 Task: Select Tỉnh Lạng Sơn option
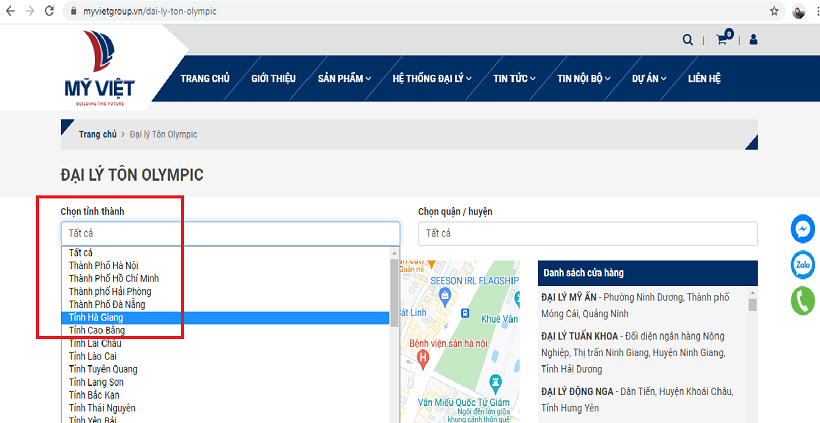point(226,382)
